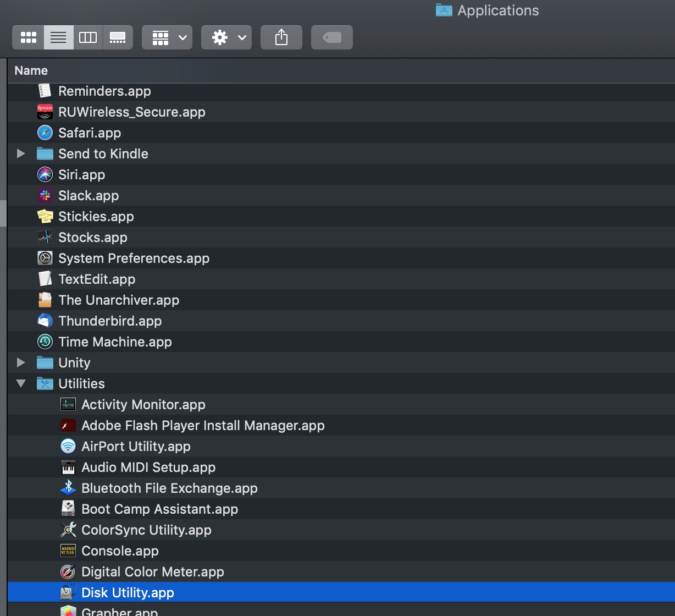Select the AirPort Utility wifi icon
675x616 pixels.
(68, 446)
